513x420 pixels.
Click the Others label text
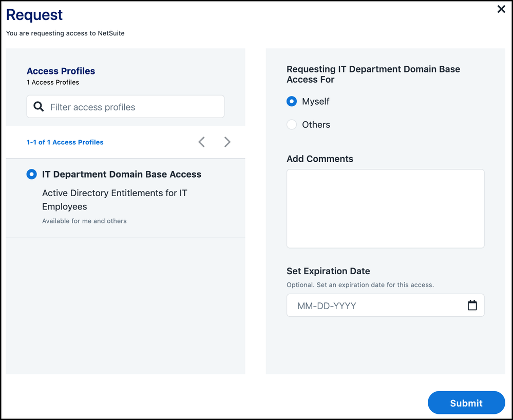point(316,125)
